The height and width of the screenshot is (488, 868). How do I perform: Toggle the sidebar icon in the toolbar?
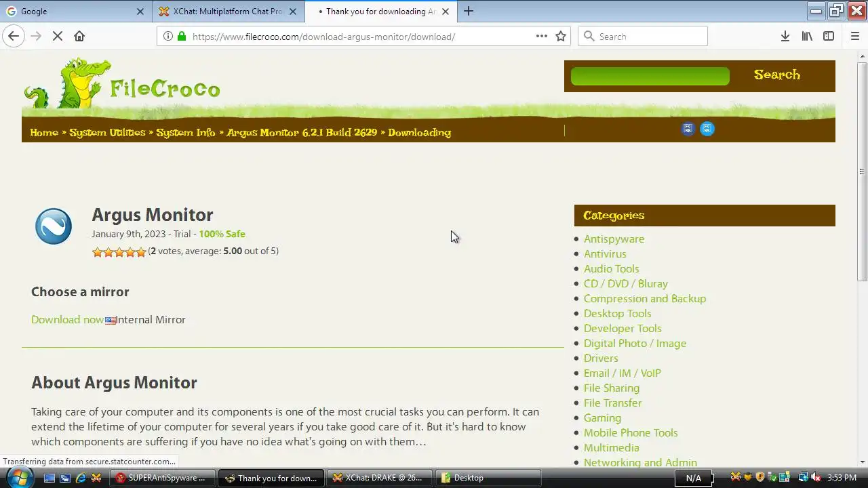[829, 36]
